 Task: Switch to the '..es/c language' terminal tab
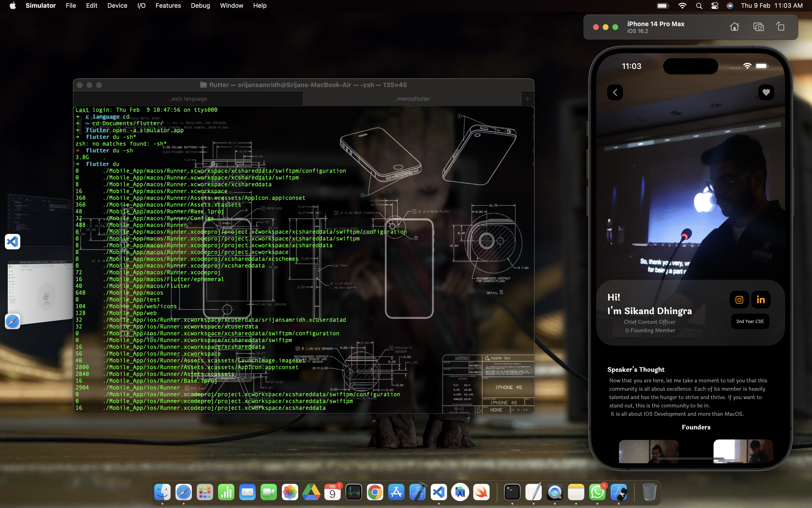pos(188,99)
